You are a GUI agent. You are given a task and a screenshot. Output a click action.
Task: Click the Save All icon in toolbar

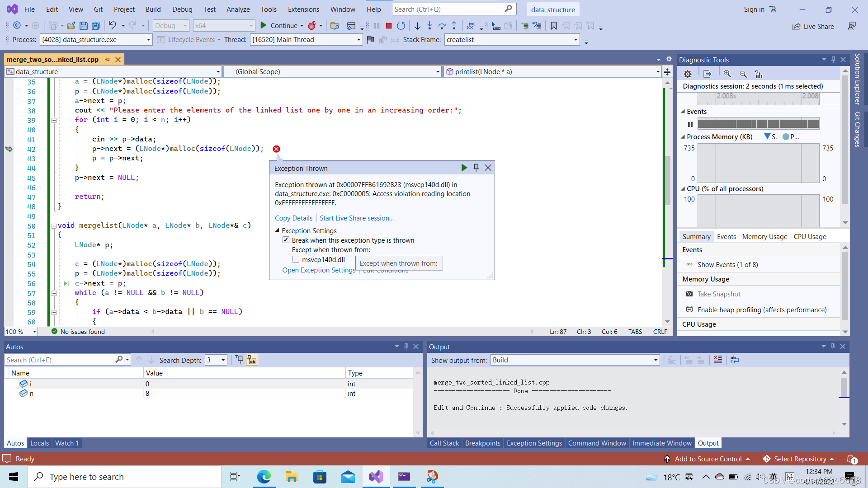[95, 26]
